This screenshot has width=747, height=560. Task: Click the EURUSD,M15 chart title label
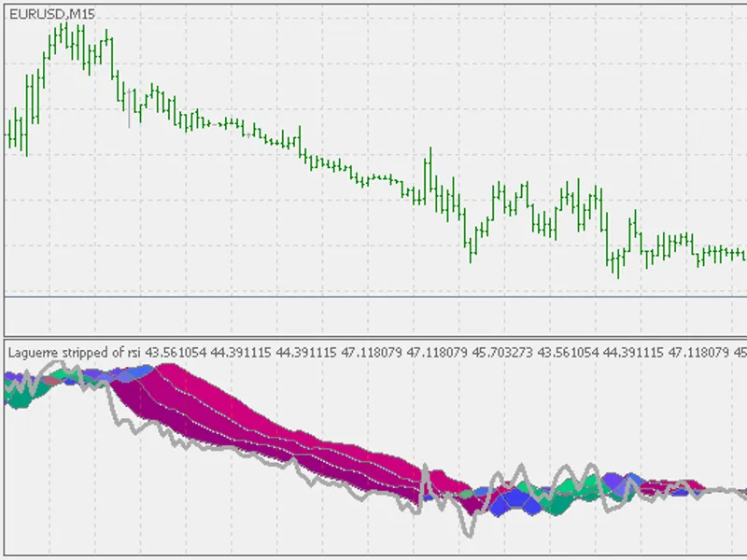(x=52, y=14)
